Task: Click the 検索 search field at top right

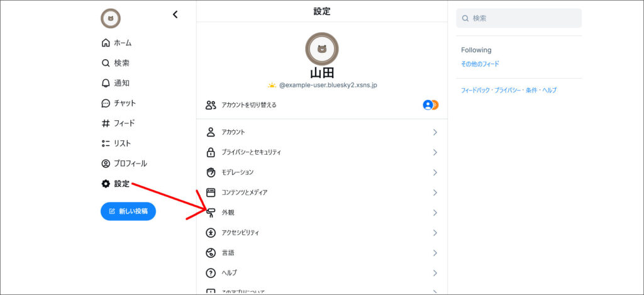Action: [519, 18]
